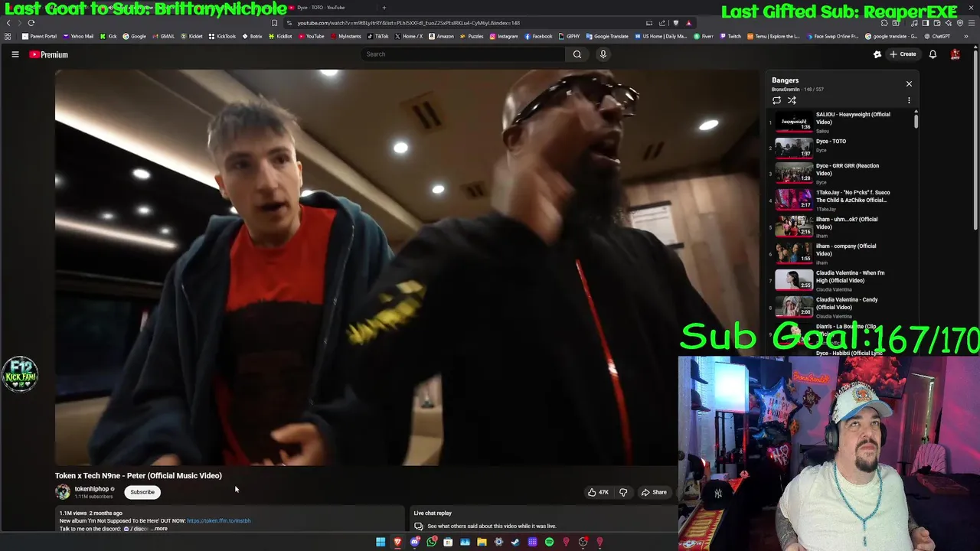The image size is (980, 551).
Task: Expand the description with ...more
Action: point(158,529)
